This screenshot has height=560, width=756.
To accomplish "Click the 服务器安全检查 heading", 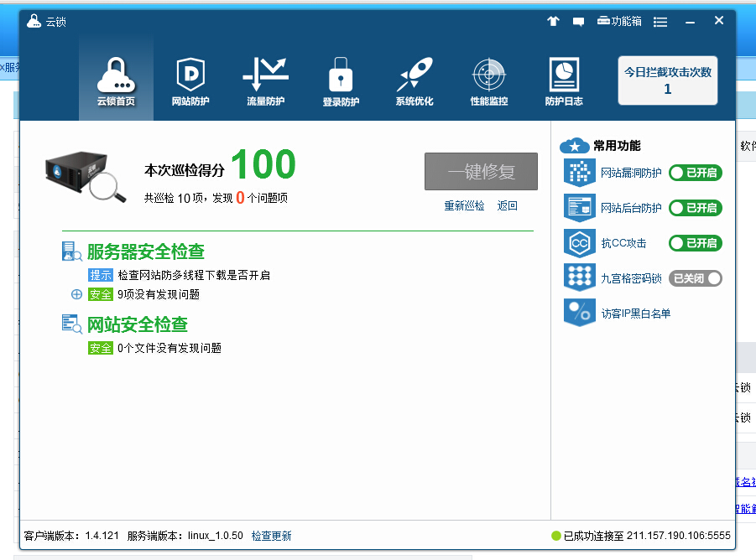I will [146, 251].
